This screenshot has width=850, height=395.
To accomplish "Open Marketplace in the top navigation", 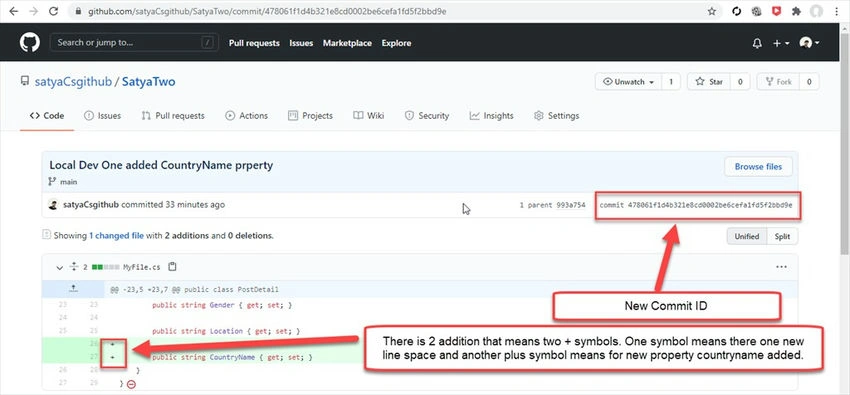I will click(x=347, y=43).
